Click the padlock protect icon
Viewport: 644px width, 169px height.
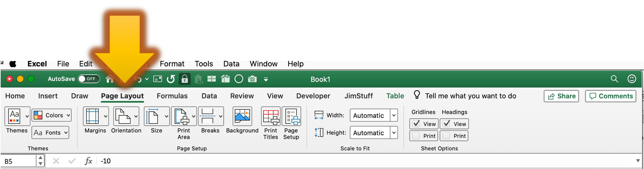(x=185, y=79)
